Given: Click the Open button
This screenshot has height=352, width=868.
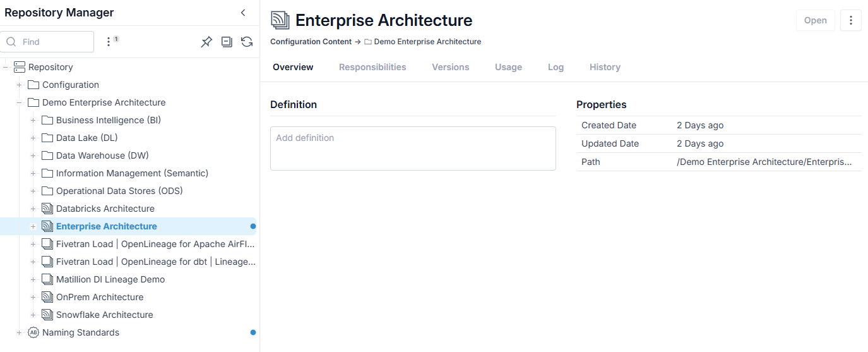Looking at the screenshot, I should pyautogui.click(x=816, y=20).
